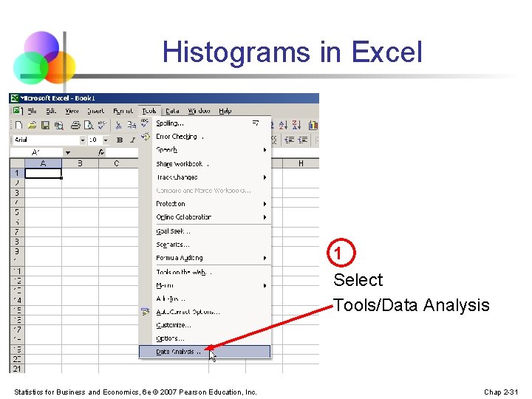Click the Cut scissors icon
Viewport: 532px width, 399px height.
tap(118, 125)
